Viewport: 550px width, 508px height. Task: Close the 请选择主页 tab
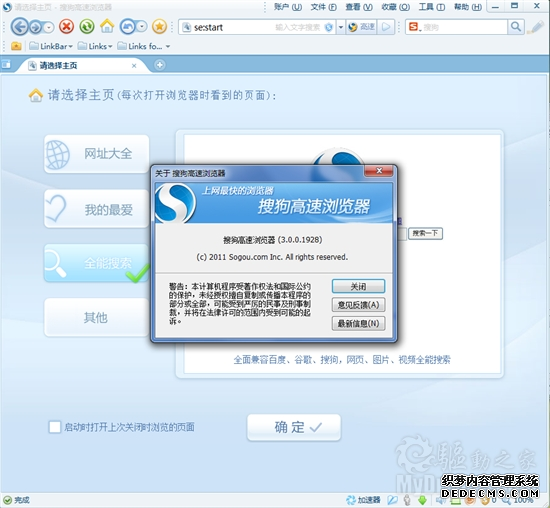pos(134,66)
